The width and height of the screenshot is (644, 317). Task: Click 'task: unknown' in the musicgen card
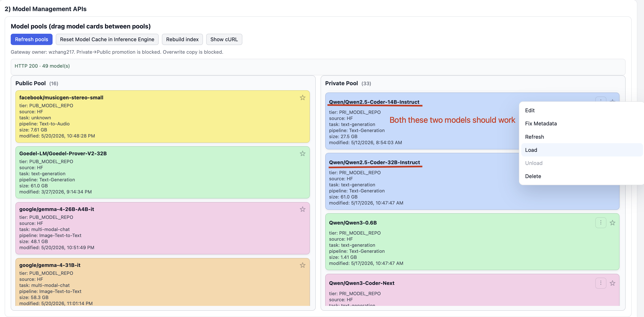(35, 118)
